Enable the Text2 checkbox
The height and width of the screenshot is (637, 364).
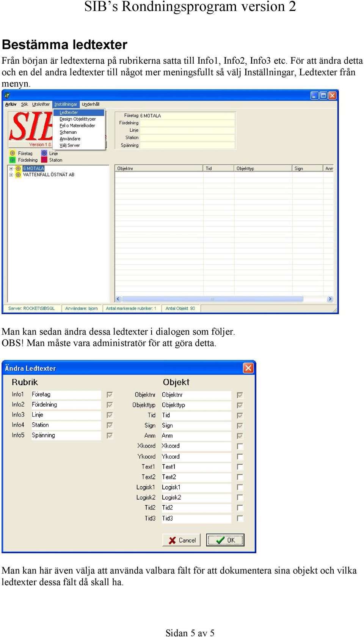coord(240,477)
